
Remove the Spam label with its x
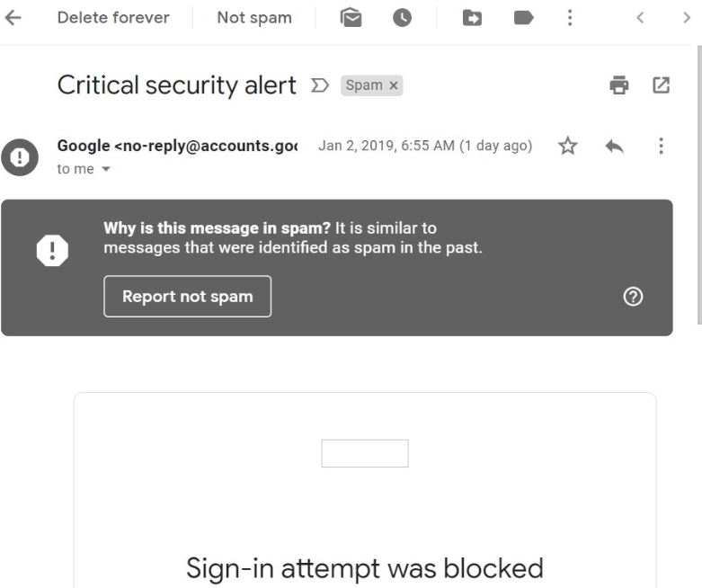[394, 85]
